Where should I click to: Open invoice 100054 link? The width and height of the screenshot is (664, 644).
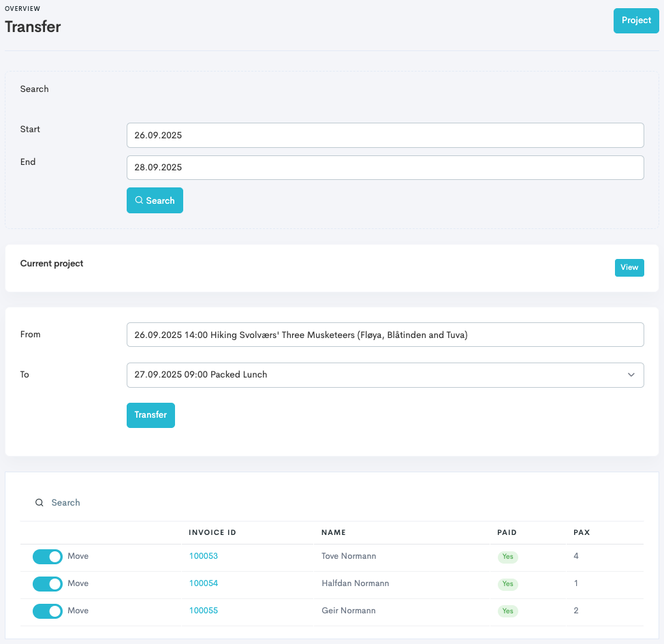pyautogui.click(x=204, y=583)
